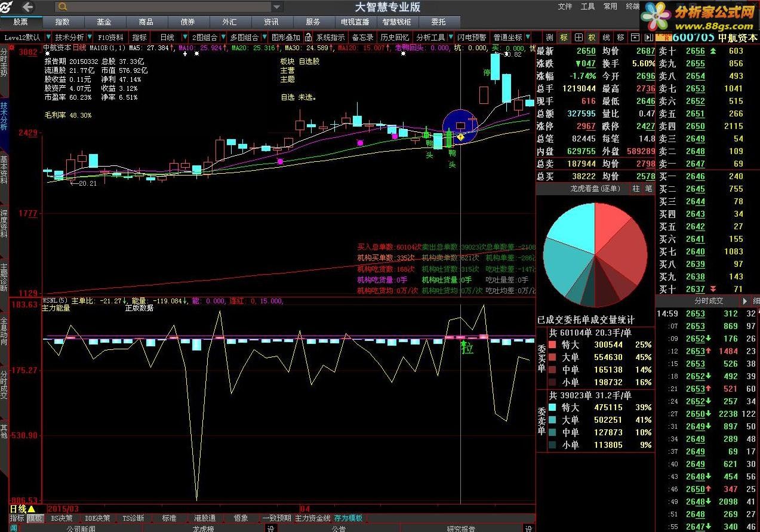The height and width of the screenshot is (532, 760).
Task: Open the 主题诊断 left sidebar tab
Action: [x=4, y=278]
